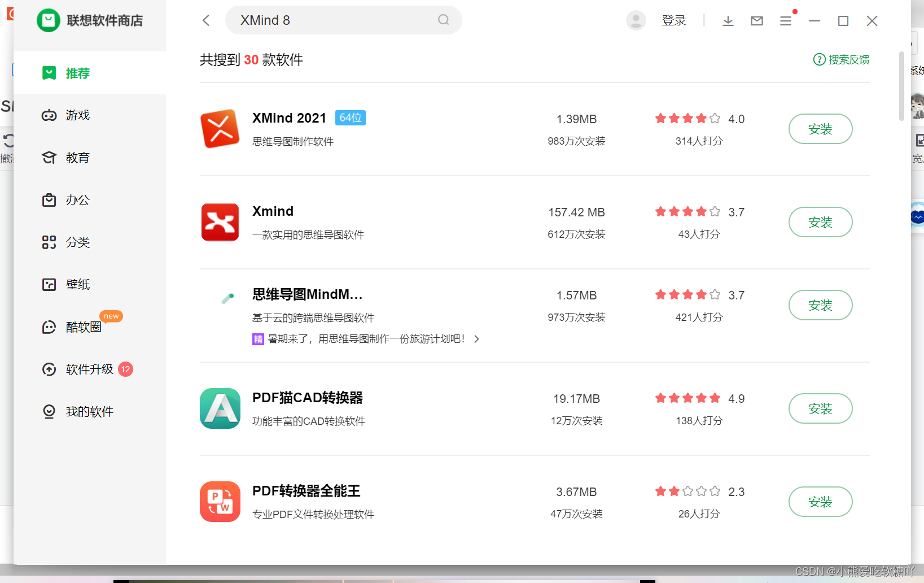Click the 我的软件 icon in sidebar

point(49,412)
